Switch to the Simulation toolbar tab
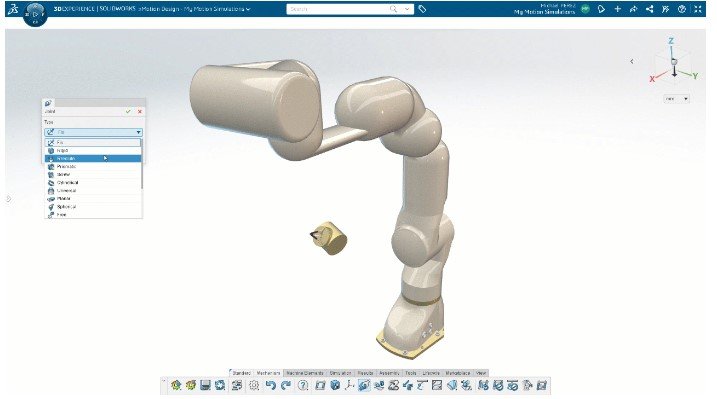The width and height of the screenshot is (717, 399). [341, 373]
